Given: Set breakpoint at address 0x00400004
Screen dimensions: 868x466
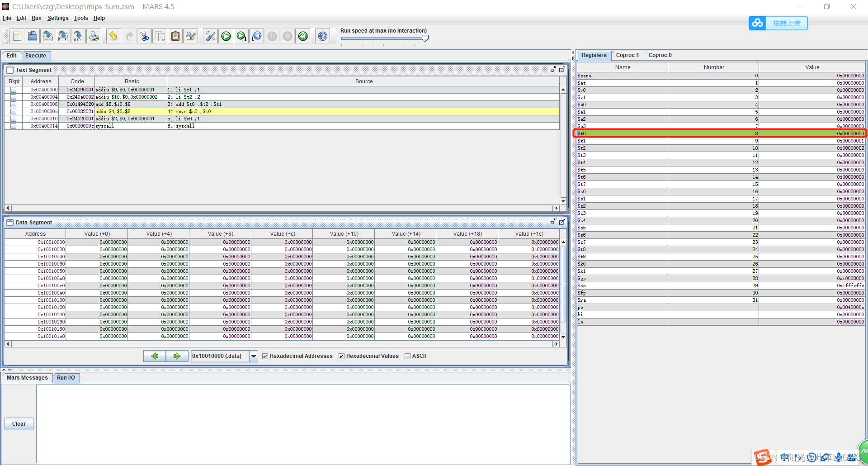Looking at the screenshot, I should (13, 97).
